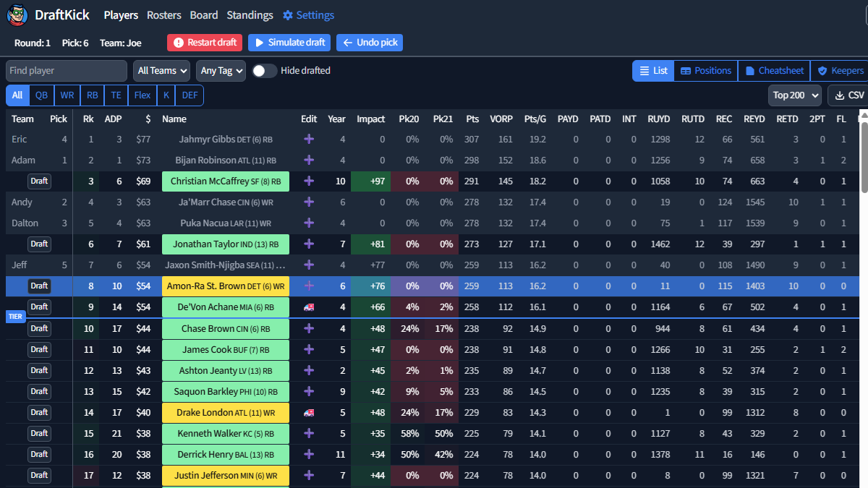The height and width of the screenshot is (488, 868).
Task: Draft Justin Jefferson
Action: coord(39,476)
